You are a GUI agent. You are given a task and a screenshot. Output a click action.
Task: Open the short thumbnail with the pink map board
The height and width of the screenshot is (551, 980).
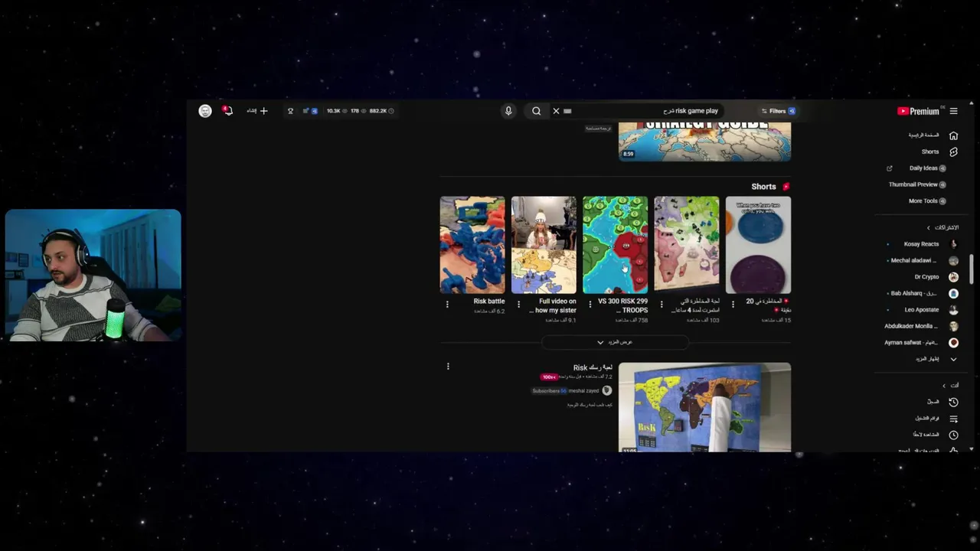pyautogui.click(x=687, y=245)
